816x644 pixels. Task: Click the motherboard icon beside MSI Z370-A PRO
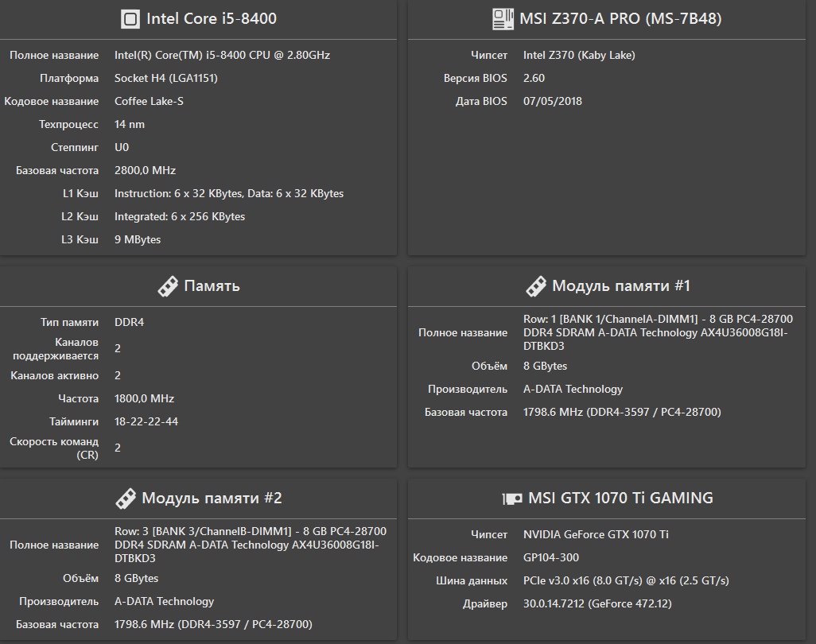(503, 19)
